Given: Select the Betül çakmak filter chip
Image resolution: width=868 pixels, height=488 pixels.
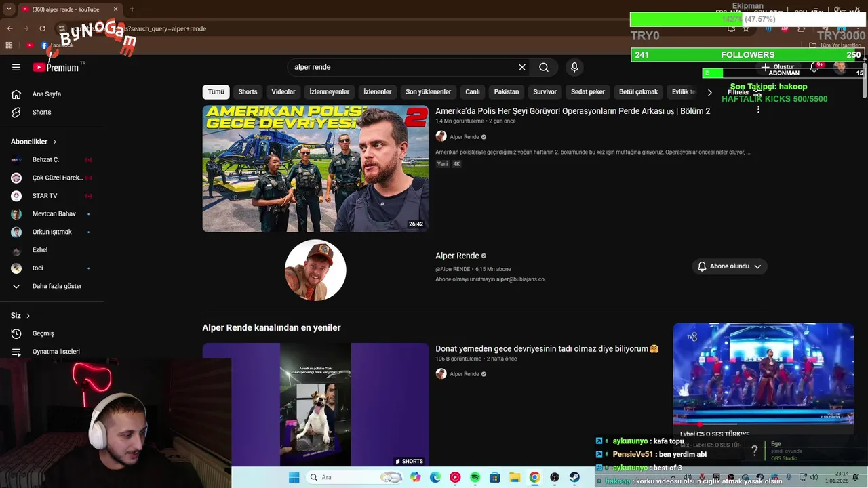Looking at the screenshot, I should click(639, 92).
